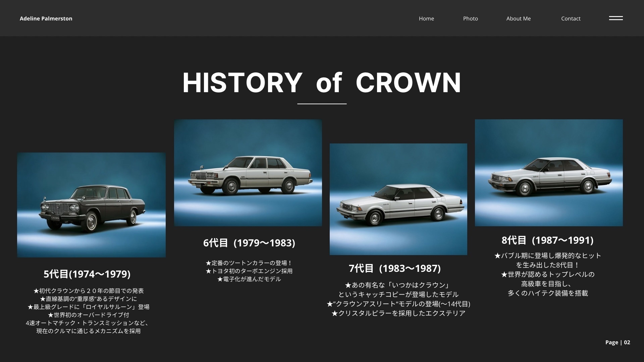The image size is (644, 362).
Task: Click the line ★初代クラウンから２０年の節目での発表
Action: [89, 291]
